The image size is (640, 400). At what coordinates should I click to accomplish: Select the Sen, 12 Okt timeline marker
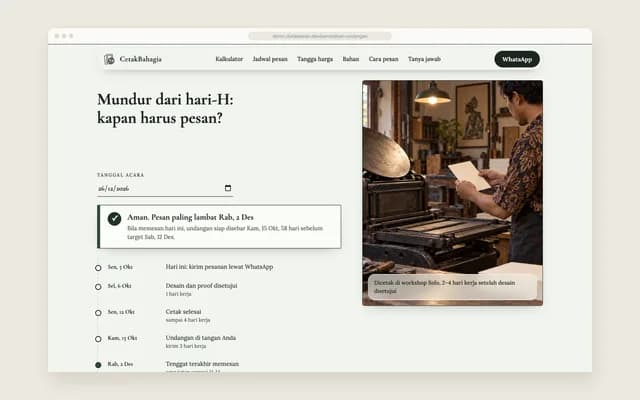point(98,313)
